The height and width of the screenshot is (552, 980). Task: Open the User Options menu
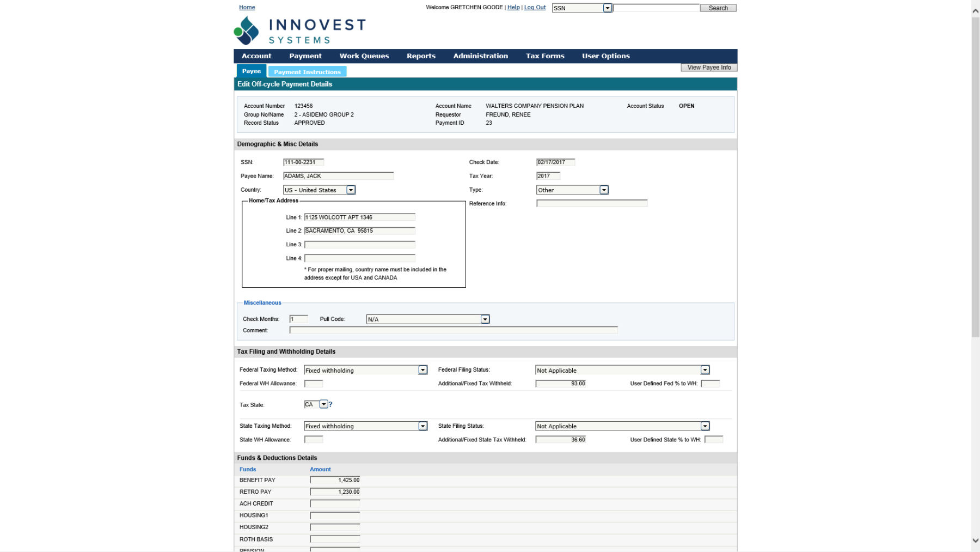click(x=605, y=56)
